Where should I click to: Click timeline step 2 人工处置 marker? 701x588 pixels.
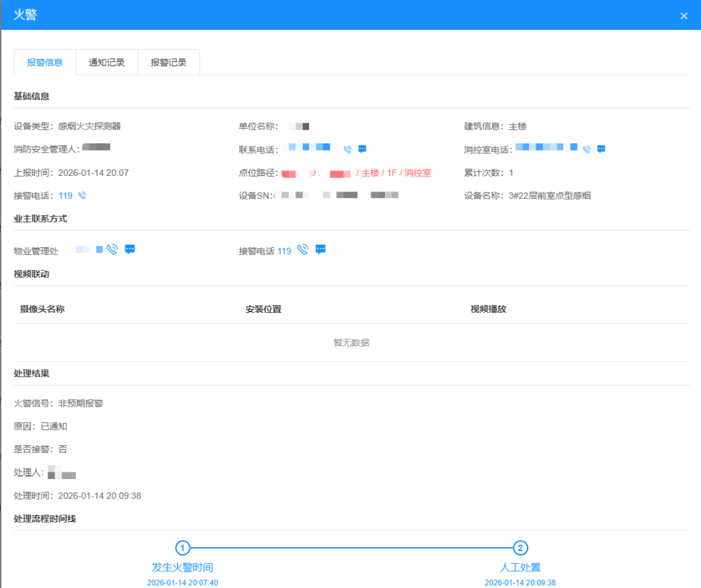[x=521, y=547]
